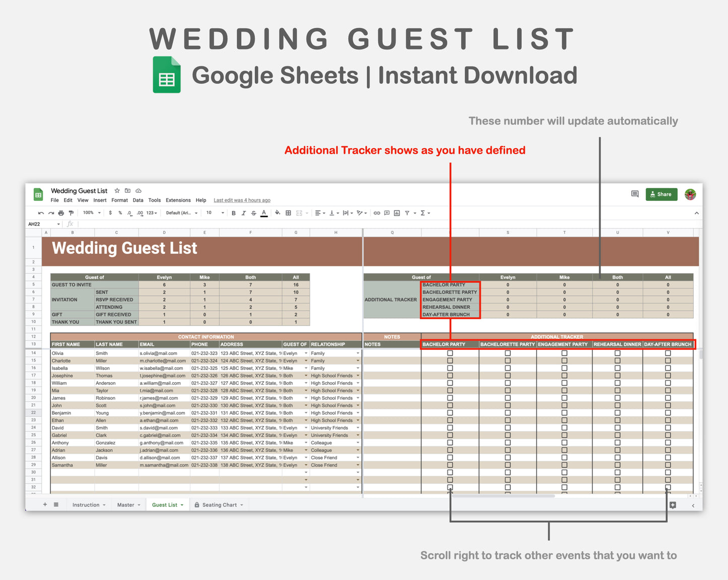
Task: Click the Share button
Action: pos(661,194)
